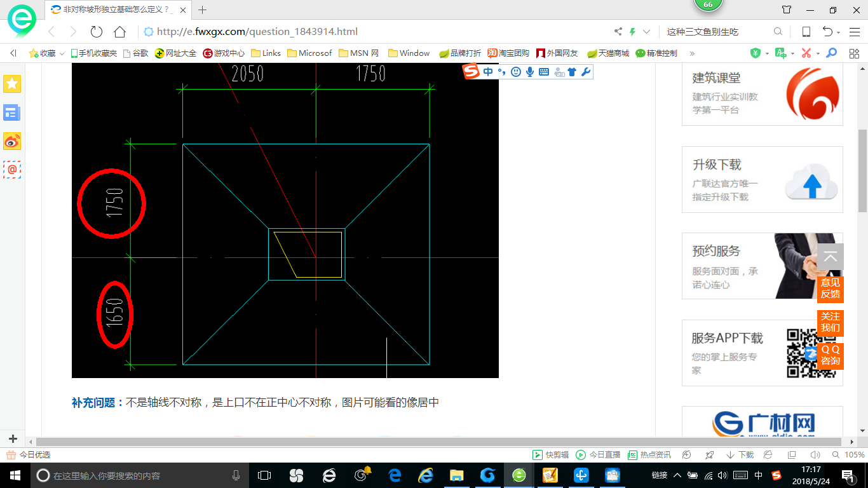Add sidebar app with plus icon
Screen dimensions: 868x488
[13, 439]
